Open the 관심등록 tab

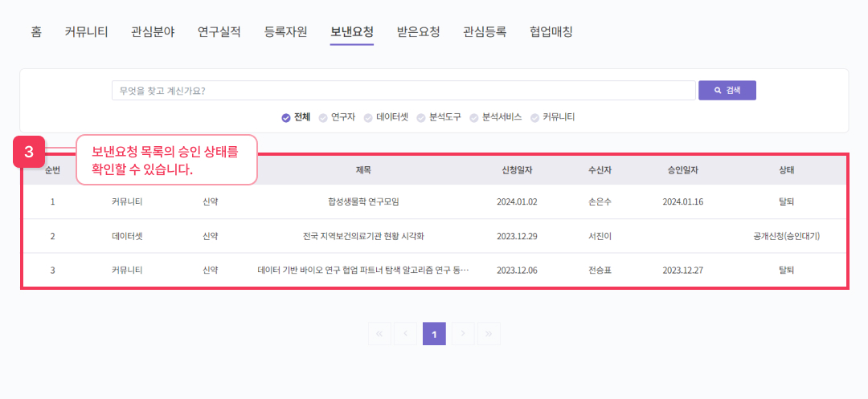click(x=485, y=31)
